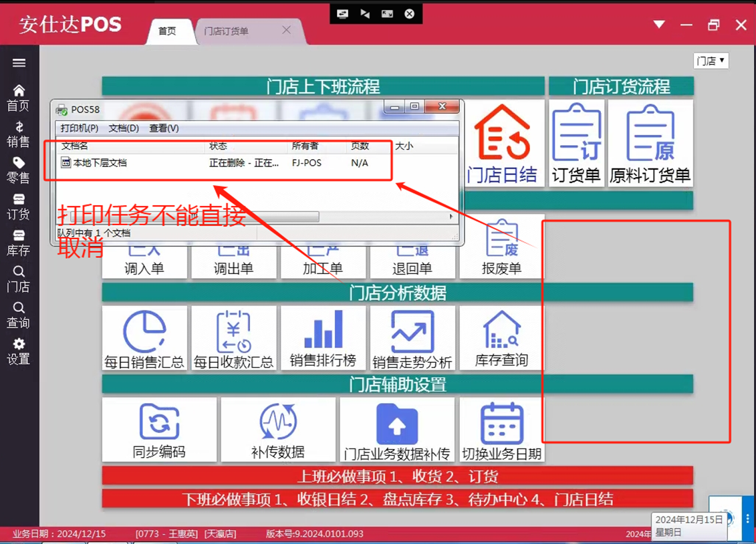Open the 查看(V) menu in POS58

(x=164, y=128)
